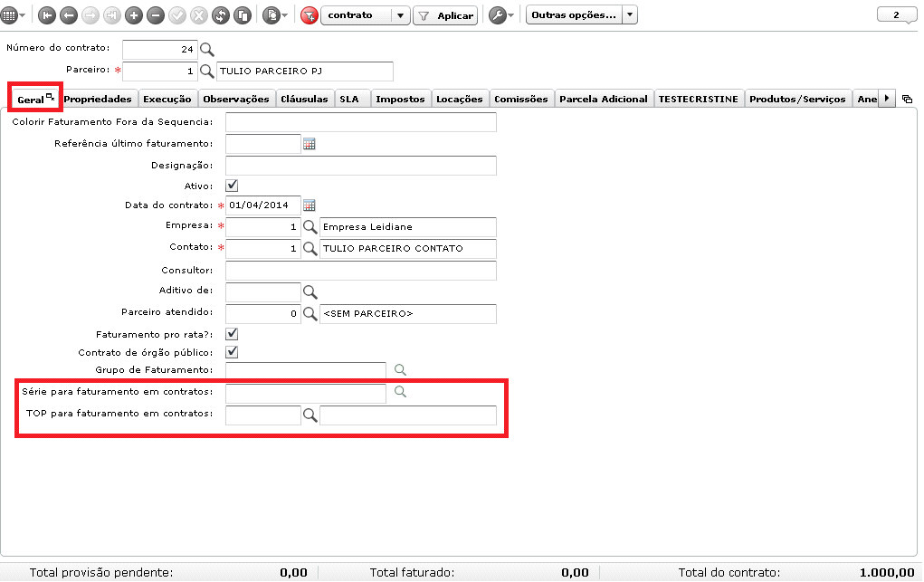924x582 pixels.
Task: Open the wrench settings menu
Action: pos(500,15)
